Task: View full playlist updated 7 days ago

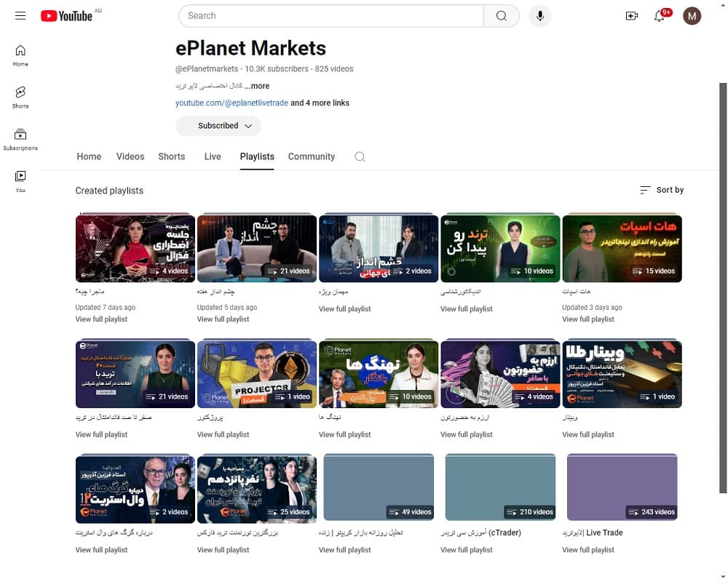Action: coord(101,319)
